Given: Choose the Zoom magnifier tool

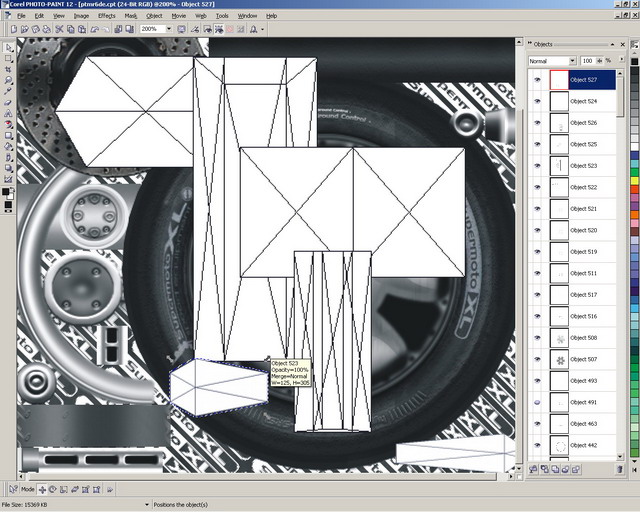Looking at the screenshot, I should (9, 80).
